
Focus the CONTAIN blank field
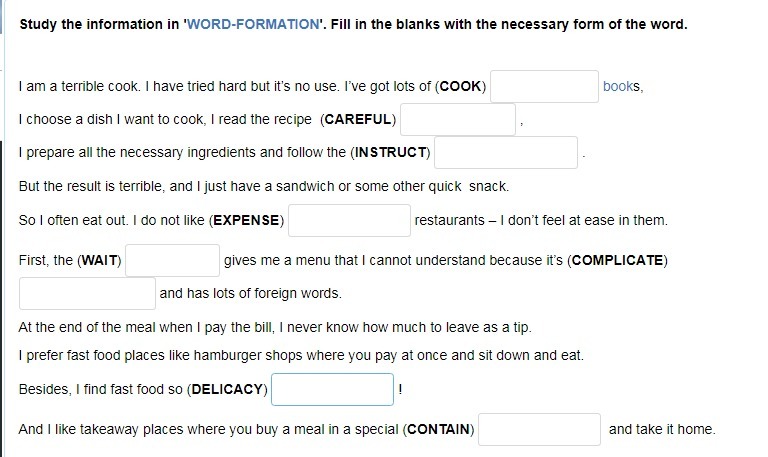coord(539,430)
